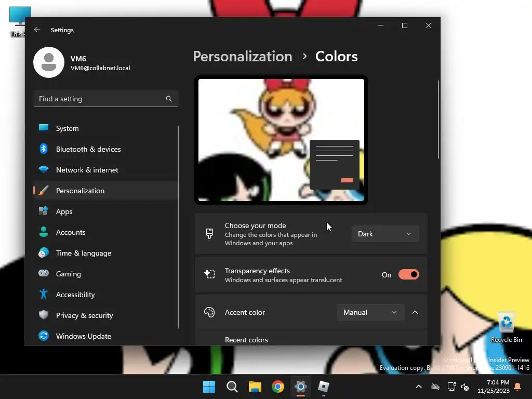Click the VM6 user avatar

click(x=49, y=62)
